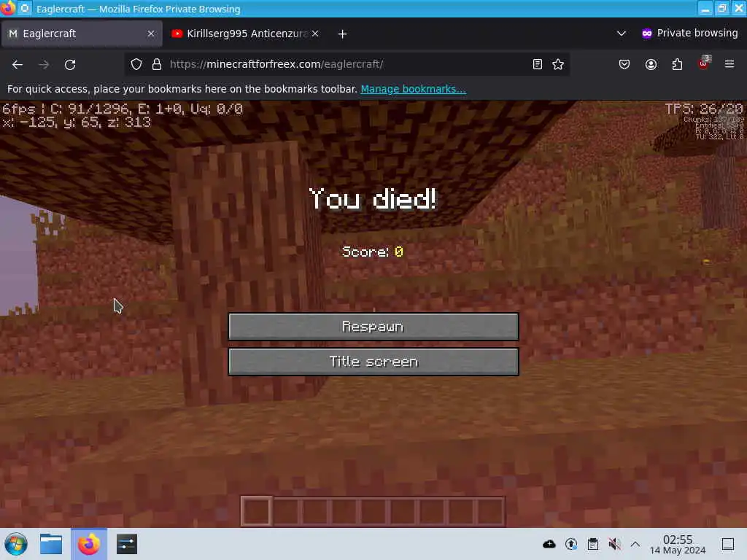This screenshot has height=560, width=747.
Task: Save page to Pocket
Action: coord(624,64)
